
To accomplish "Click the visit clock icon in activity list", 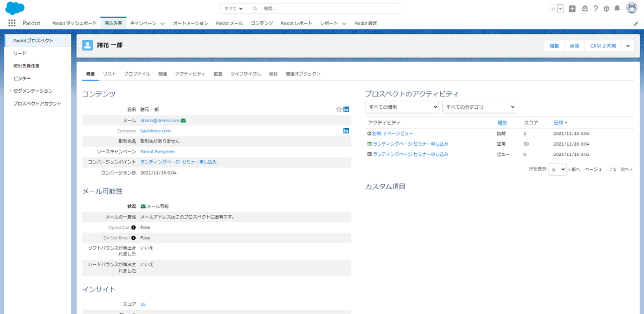I will click(369, 133).
